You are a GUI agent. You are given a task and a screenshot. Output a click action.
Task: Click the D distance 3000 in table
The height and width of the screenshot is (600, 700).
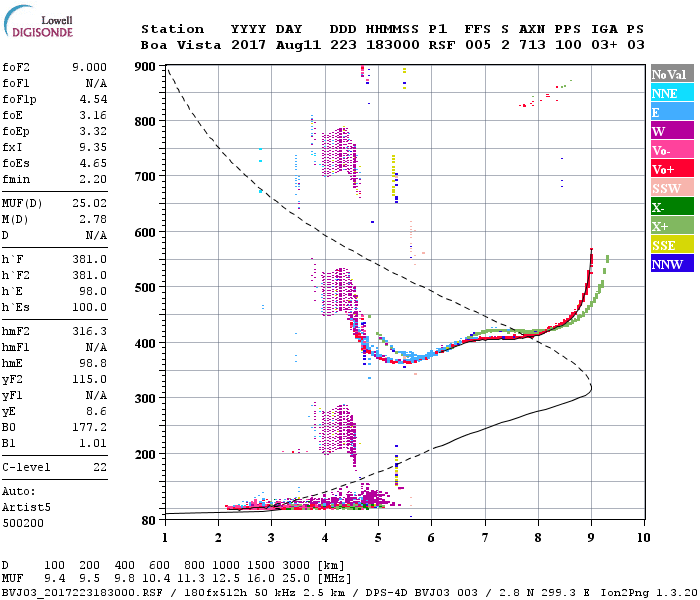point(296,565)
